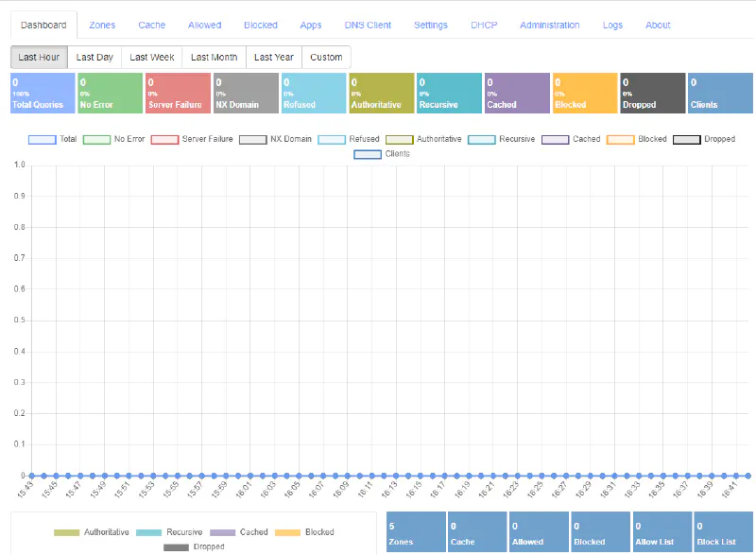Toggle Blocked line chart legend entry
Viewport: 756px width, 555px height.
636,139
